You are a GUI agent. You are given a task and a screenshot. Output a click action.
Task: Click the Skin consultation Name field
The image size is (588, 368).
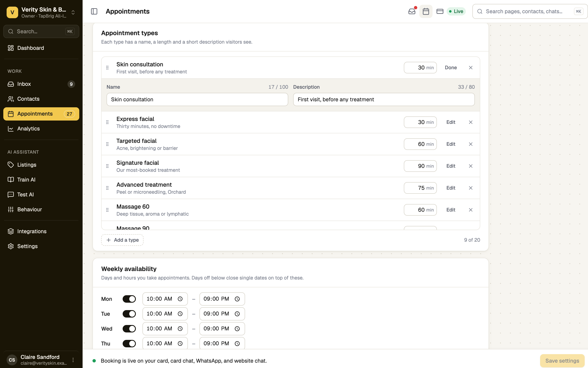(197, 99)
